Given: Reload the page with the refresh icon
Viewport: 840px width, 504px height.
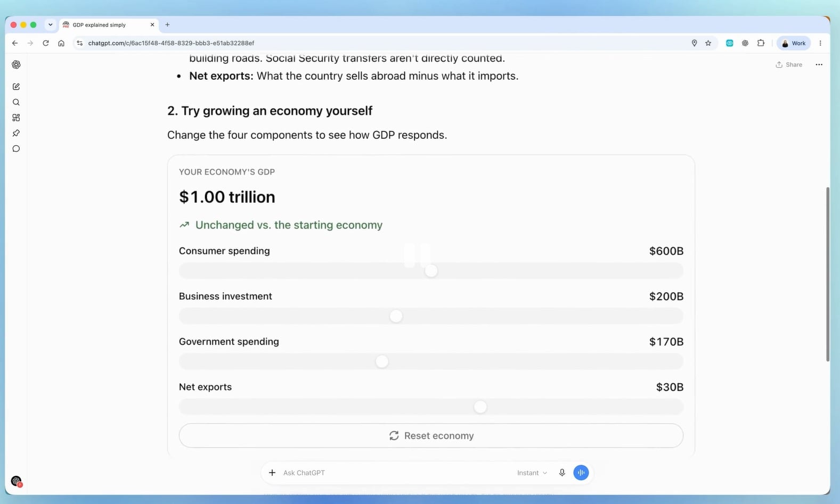Looking at the screenshot, I should point(46,43).
